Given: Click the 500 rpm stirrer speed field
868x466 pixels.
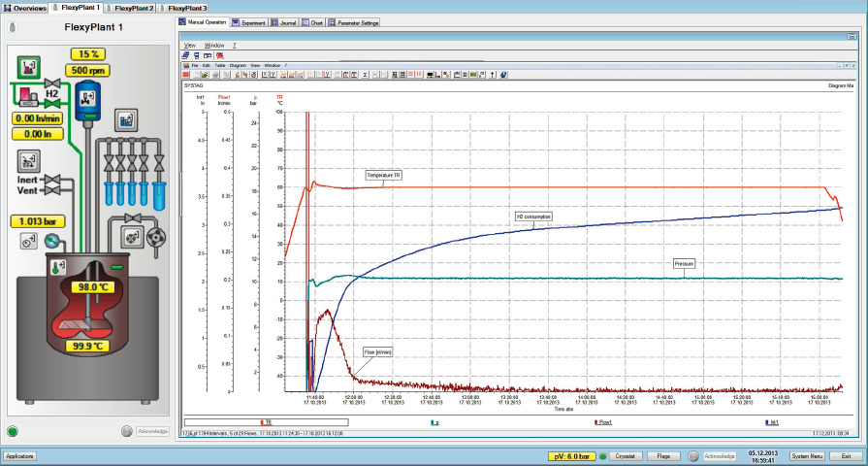Looking at the screenshot, I should pos(89,70).
